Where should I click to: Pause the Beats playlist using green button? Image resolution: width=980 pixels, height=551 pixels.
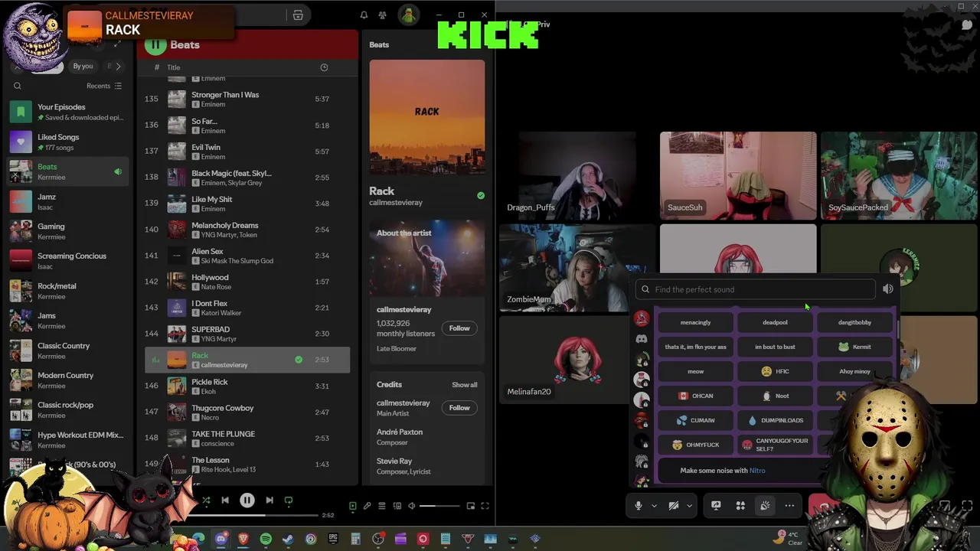click(155, 44)
